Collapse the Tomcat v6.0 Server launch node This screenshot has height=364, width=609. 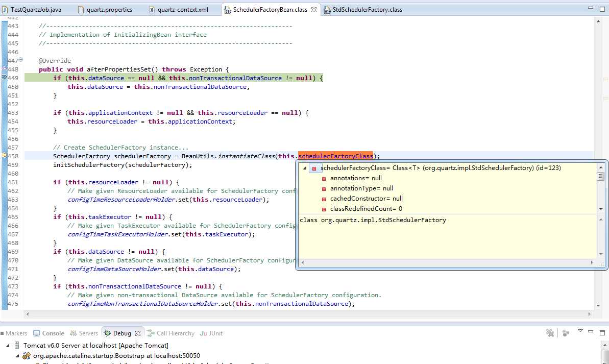tap(8, 345)
